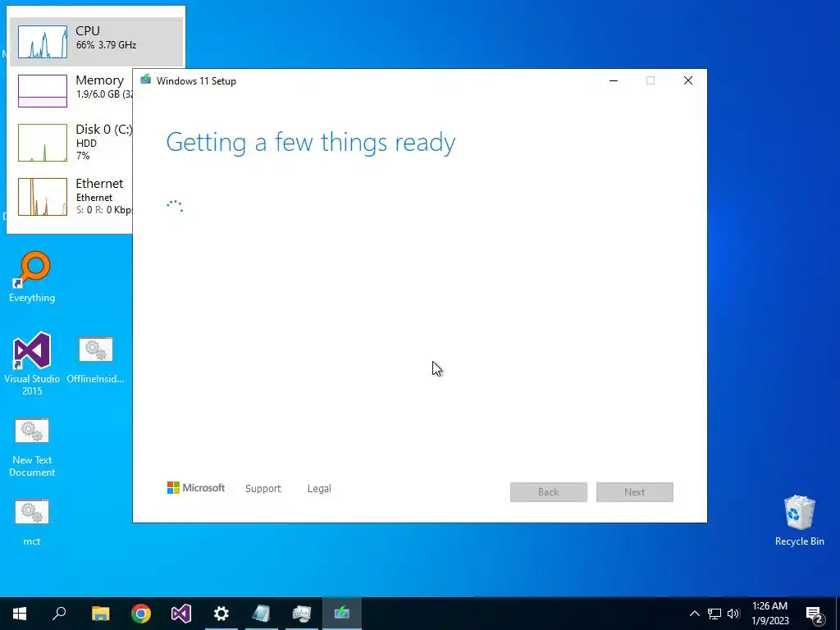Click the Microsoft logo in Setup footer
The image size is (840, 630).
point(196,488)
